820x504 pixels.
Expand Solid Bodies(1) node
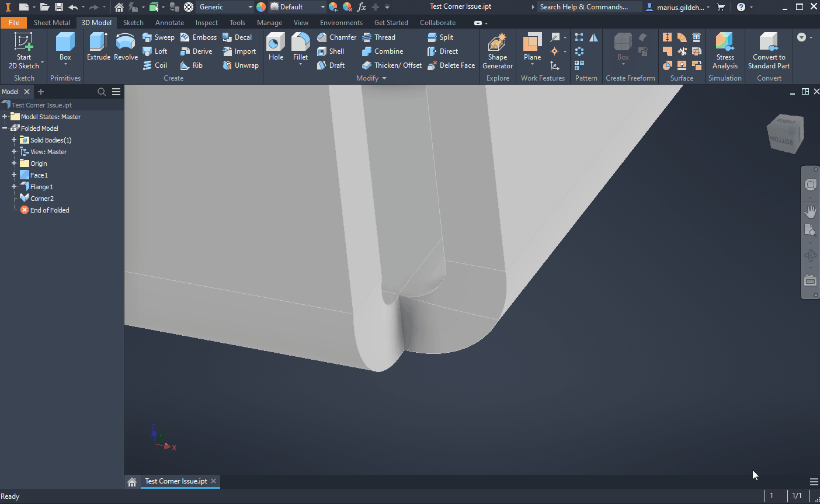coord(14,140)
